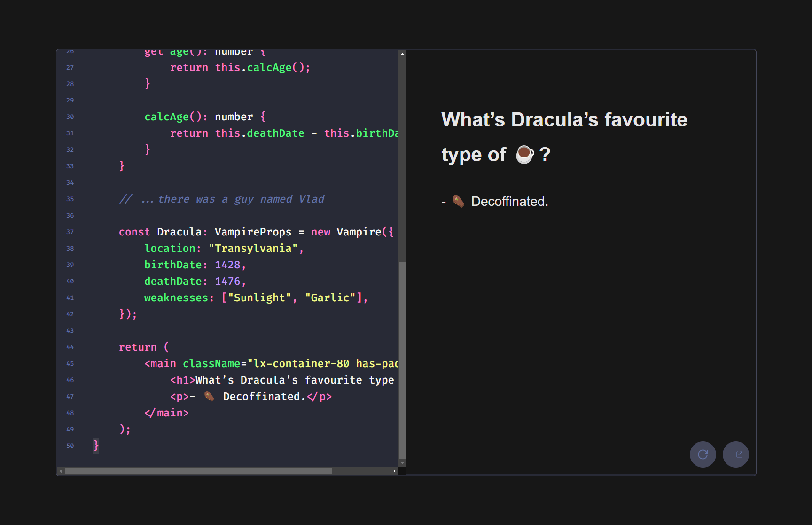Click the coffin emoji in line 47 code

point(208,396)
